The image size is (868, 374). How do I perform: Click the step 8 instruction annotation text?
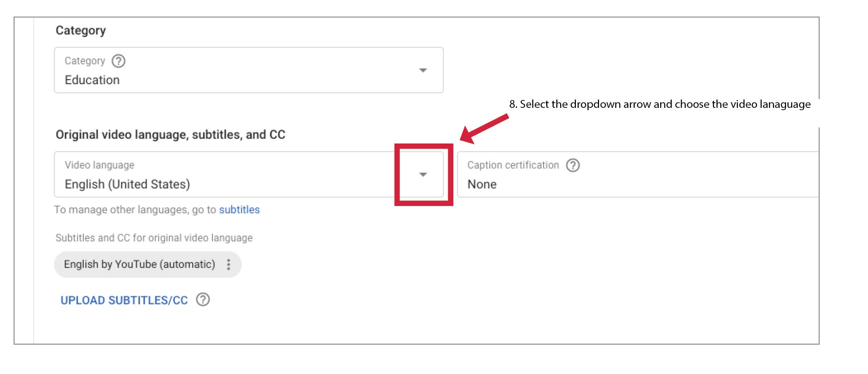[660, 104]
